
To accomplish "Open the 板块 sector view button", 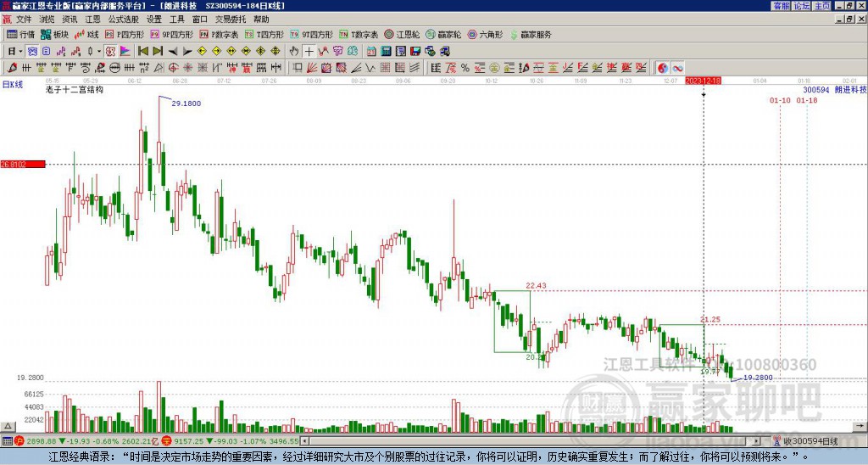I will [x=54, y=34].
